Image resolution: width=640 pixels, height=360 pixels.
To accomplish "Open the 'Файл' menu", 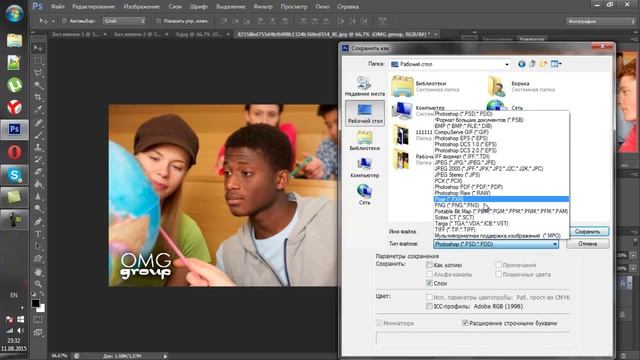I will (58, 7).
